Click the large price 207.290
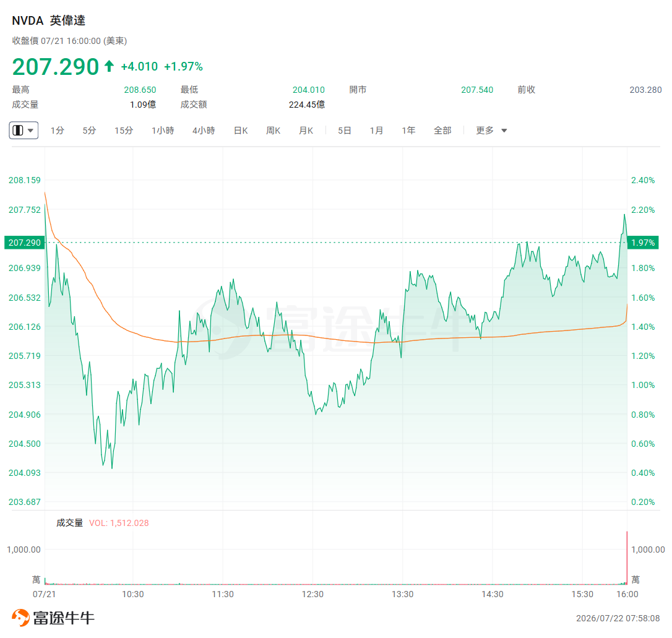672x638 pixels. 55,66
